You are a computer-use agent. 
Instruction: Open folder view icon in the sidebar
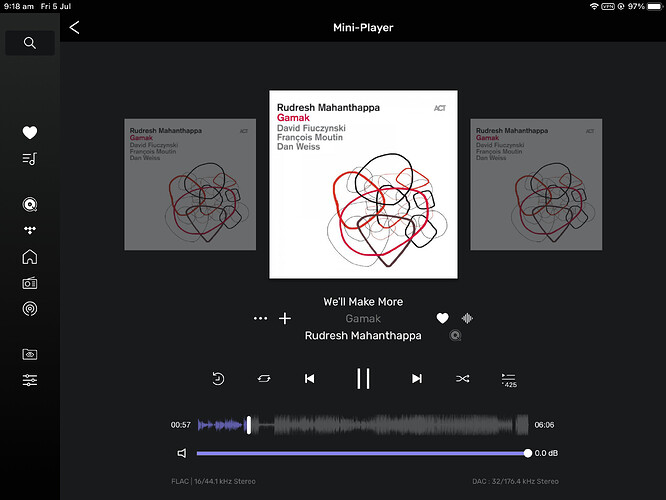click(x=30, y=354)
